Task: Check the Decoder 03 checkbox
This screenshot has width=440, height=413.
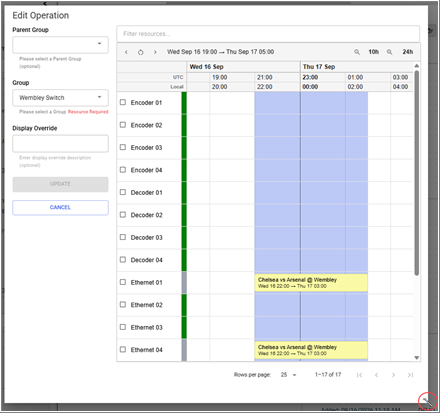Action: [x=123, y=237]
